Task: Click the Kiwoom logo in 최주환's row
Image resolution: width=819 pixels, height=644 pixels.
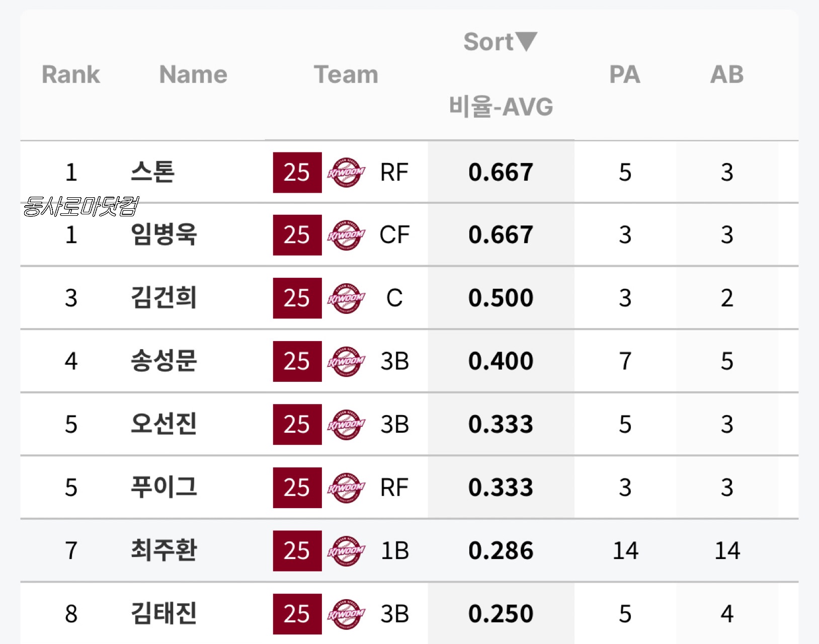Action: 346,551
